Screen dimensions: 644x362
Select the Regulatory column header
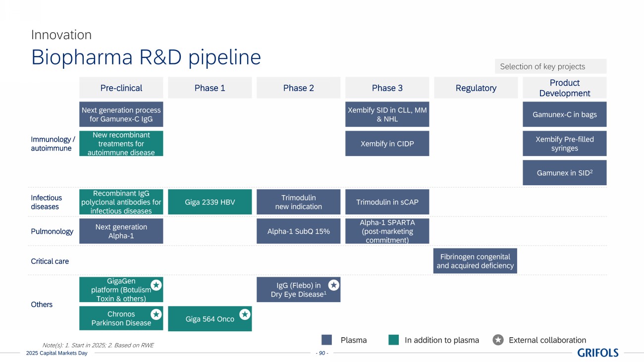(476, 88)
